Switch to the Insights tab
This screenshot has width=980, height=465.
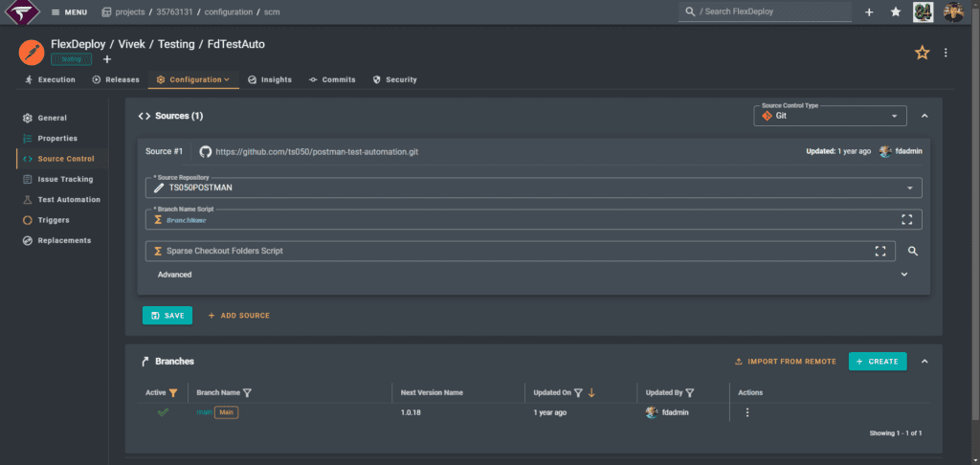click(x=270, y=80)
